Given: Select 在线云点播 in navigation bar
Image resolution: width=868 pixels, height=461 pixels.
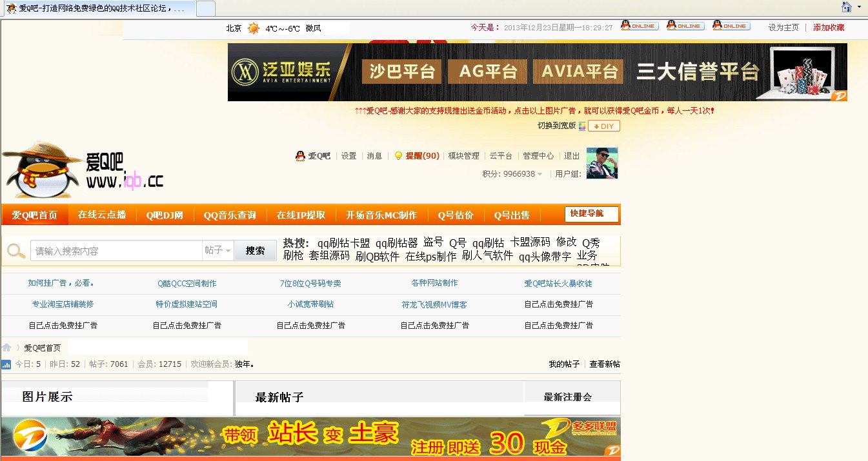Looking at the screenshot, I should click(102, 215).
